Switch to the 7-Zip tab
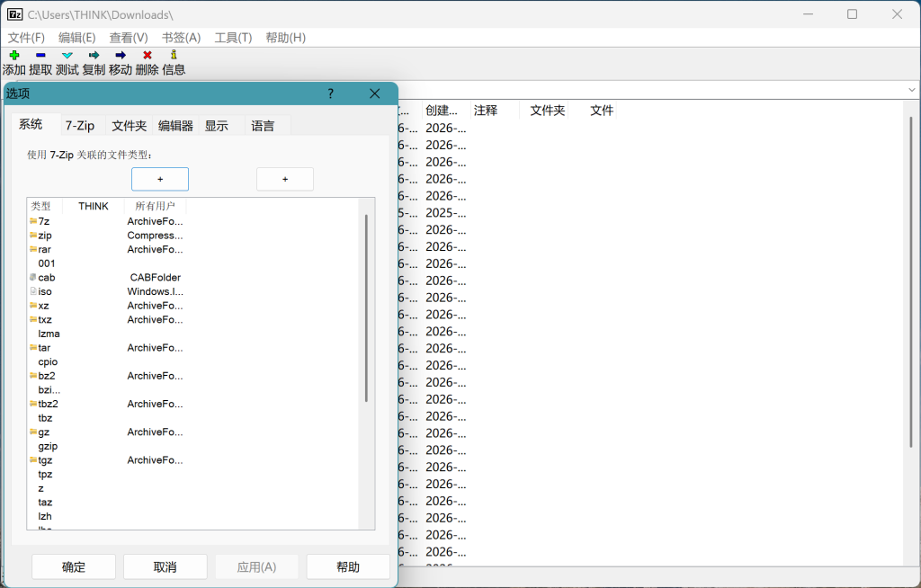Image resolution: width=921 pixels, height=588 pixels. [80, 126]
